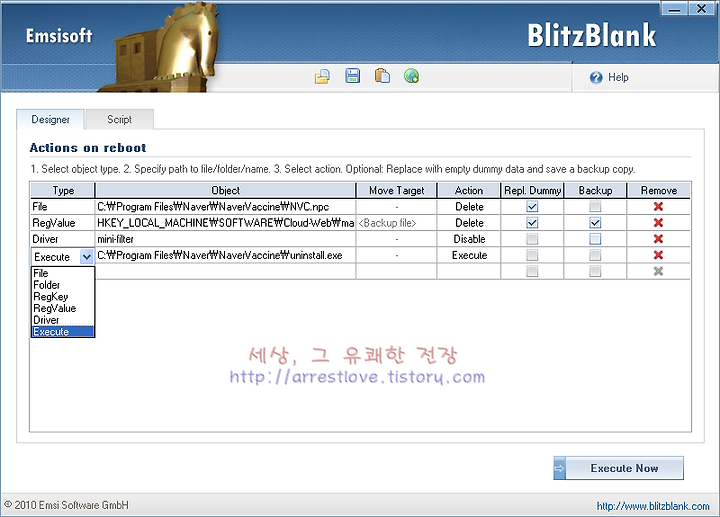The height and width of the screenshot is (517, 720).
Task: Collapse the Execute type dropdown arrow
Action: coord(86,257)
